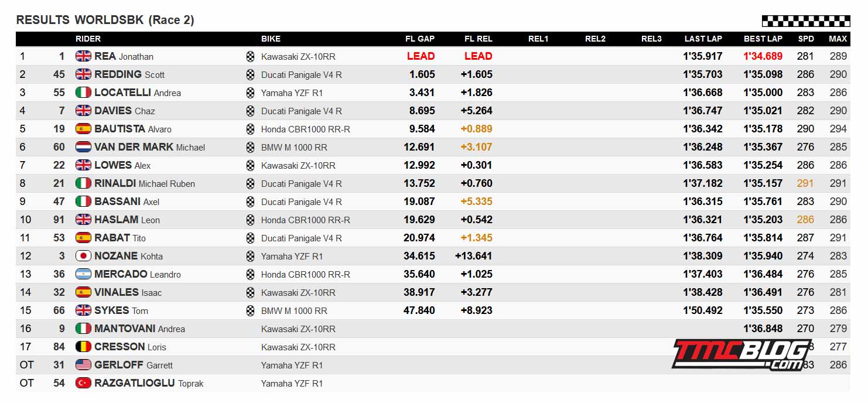Viewport: 868px width, 403px height.
Task: Select the FL GAP column header
Action: 420,39
